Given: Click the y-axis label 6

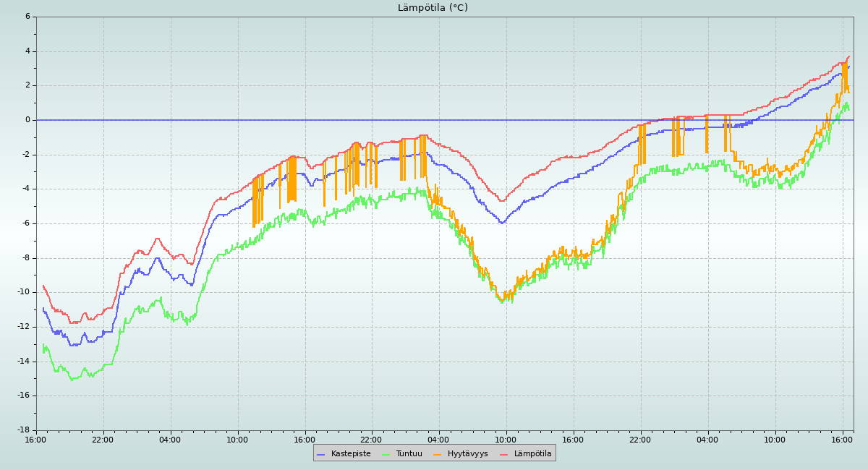Looking at the screenshot, I should pyautogui.click(x=27, y=17).
